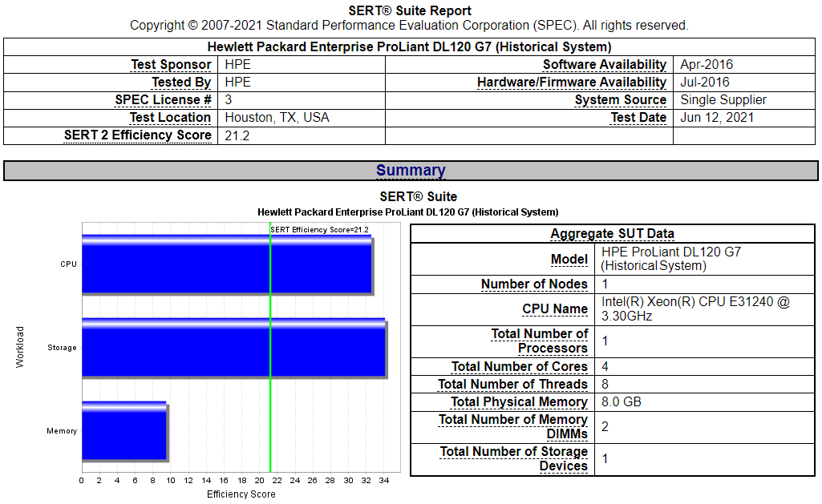Screen dimensions: 822x504
Task: Click the CPU Name label link
Action: tap(557, 308)
